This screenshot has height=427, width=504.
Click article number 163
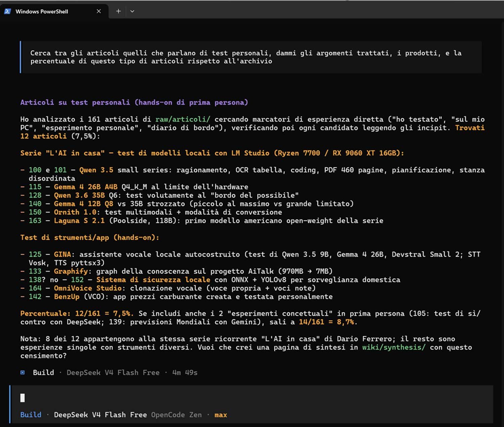click(35, 221)
